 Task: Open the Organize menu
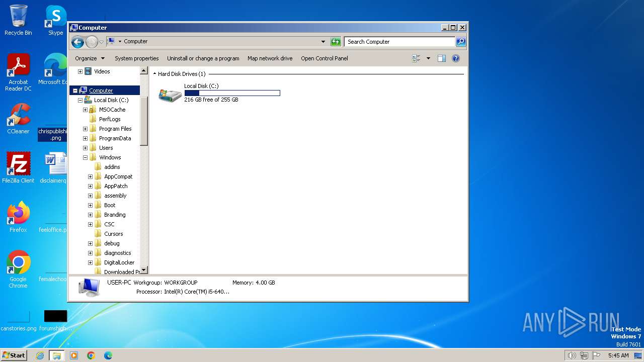90,58
